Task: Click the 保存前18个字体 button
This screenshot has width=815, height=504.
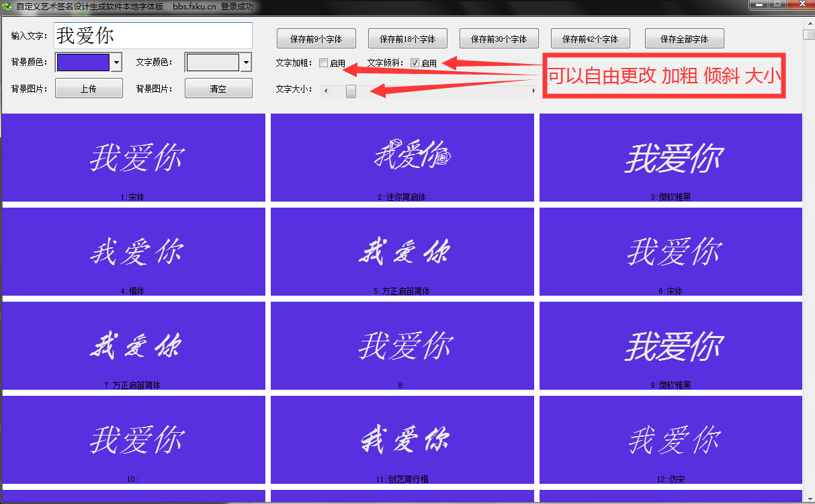Action: point(407,38)
